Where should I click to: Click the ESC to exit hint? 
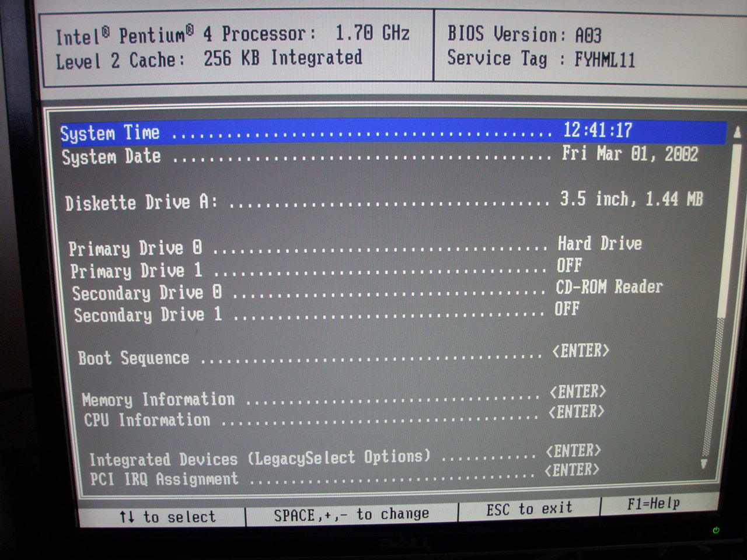coord(529,509)
